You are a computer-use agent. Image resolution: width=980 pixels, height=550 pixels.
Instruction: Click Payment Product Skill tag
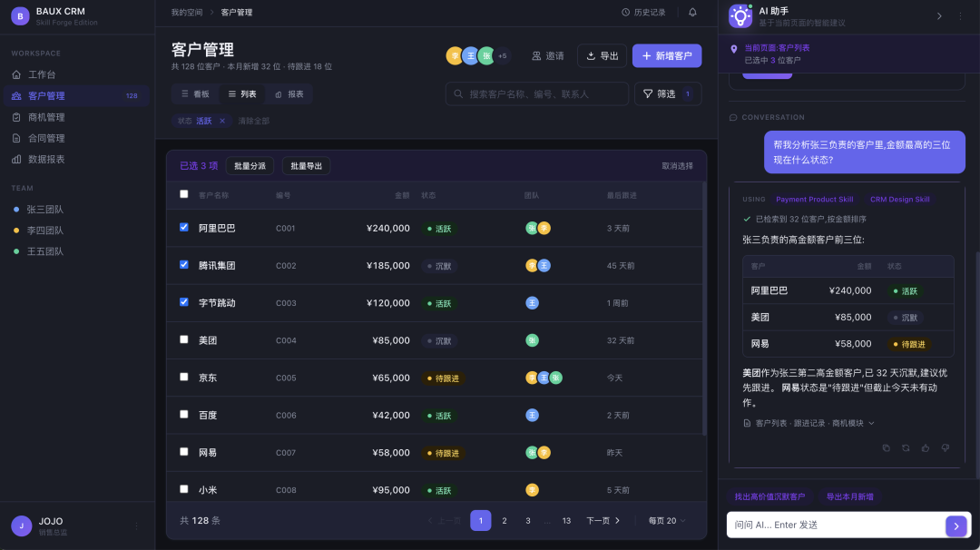point(814,200)
